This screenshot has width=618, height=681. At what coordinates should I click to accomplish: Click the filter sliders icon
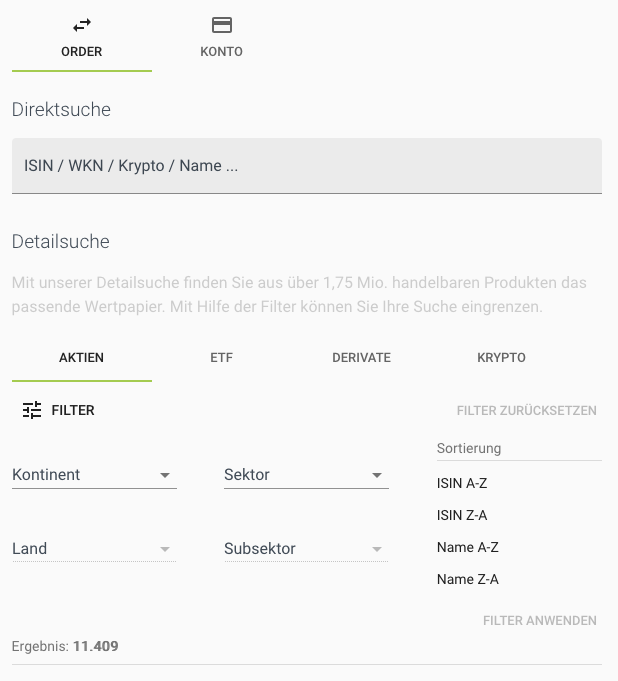pos(32,410)
